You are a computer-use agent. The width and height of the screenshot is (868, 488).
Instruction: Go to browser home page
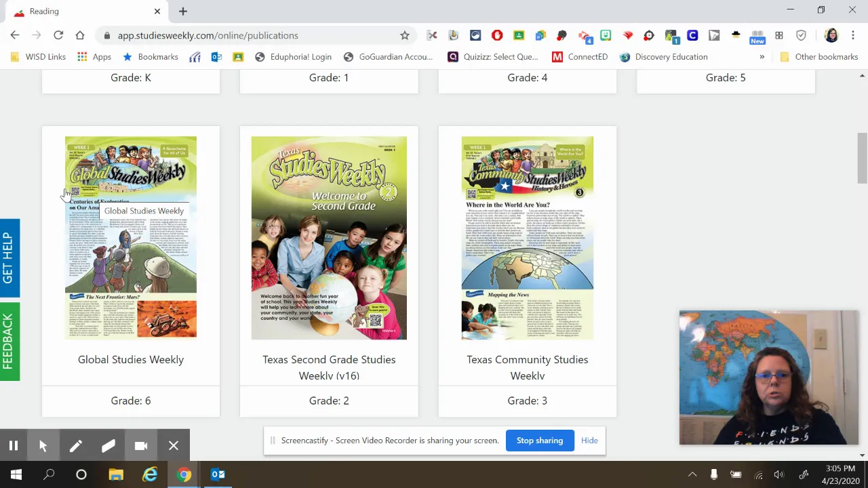coord(80,35)
